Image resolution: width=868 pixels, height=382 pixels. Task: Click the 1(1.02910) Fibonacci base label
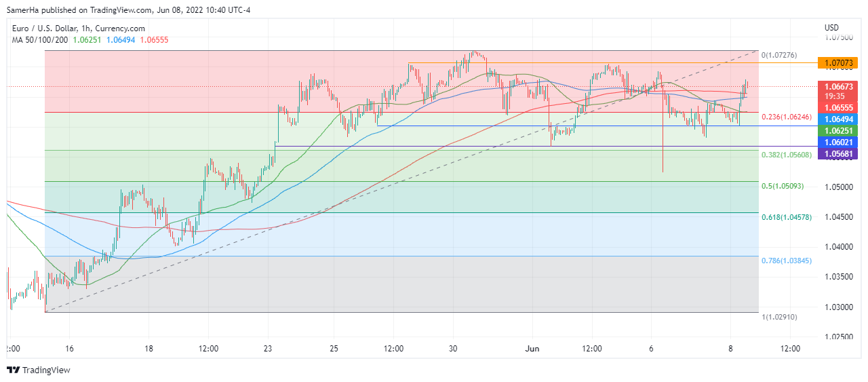coord(782,317)
